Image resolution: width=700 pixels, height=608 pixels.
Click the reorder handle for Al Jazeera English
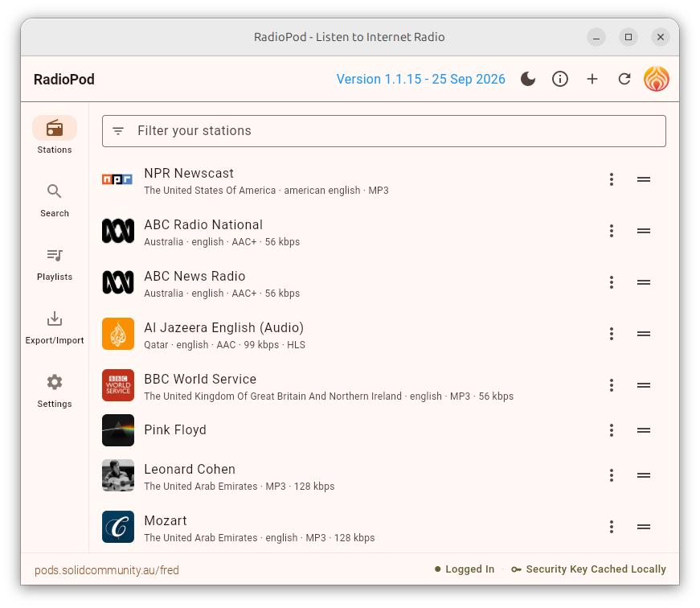[643, 334]
